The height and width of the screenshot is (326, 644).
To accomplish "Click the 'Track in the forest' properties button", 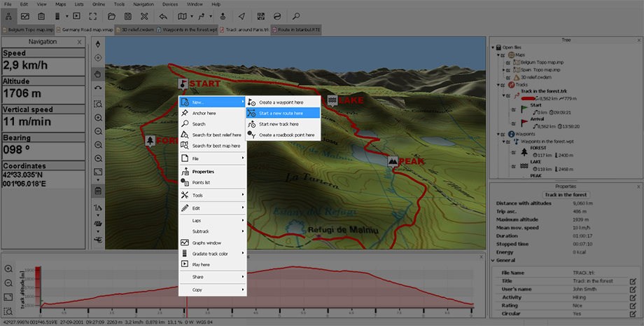I will point(566,194).
